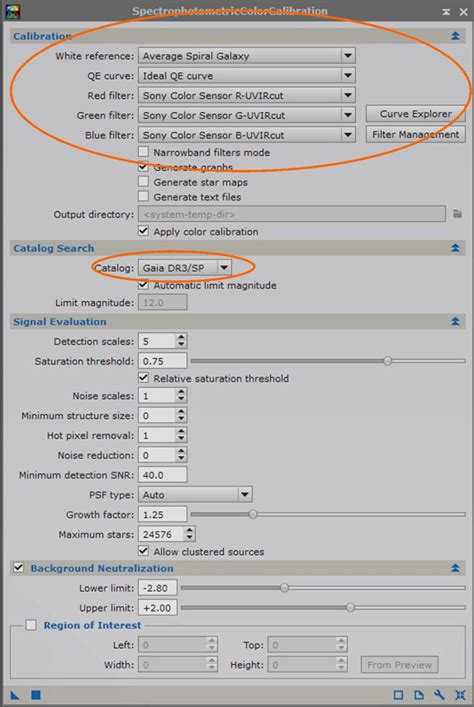
Task: Increase Noise scales with the up arrow
Action: 181,392
